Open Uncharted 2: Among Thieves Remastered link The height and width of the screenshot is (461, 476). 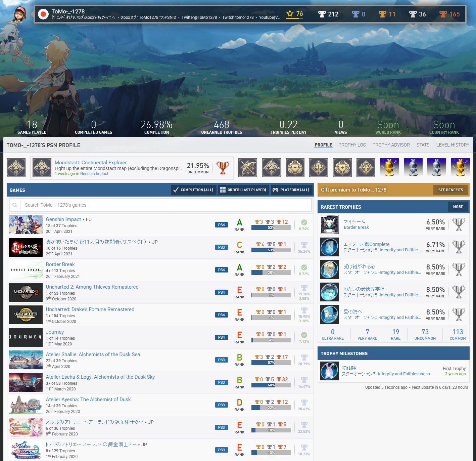pos(92,287)
